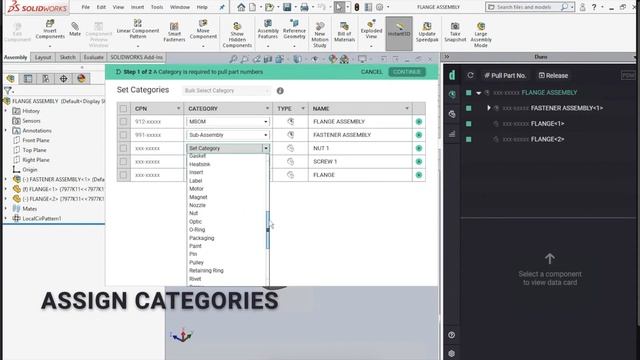Start a New Motion Study
This screenshot has height=360, width=640.
pyautogui.click(x=320, y=35)
